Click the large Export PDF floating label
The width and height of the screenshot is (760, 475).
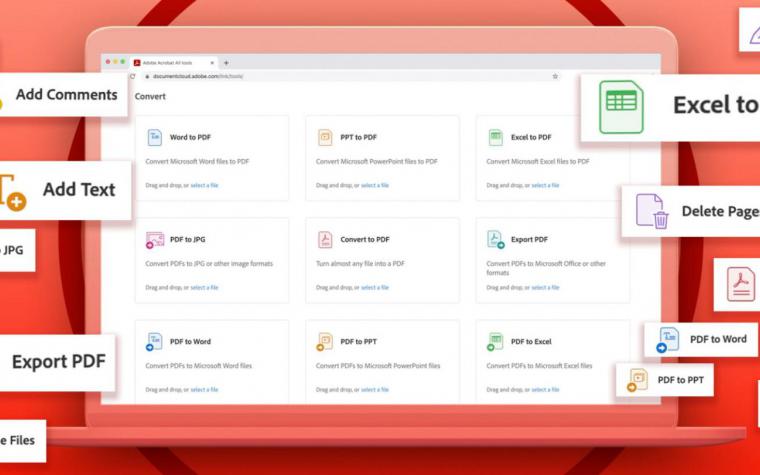click(59, 362)
